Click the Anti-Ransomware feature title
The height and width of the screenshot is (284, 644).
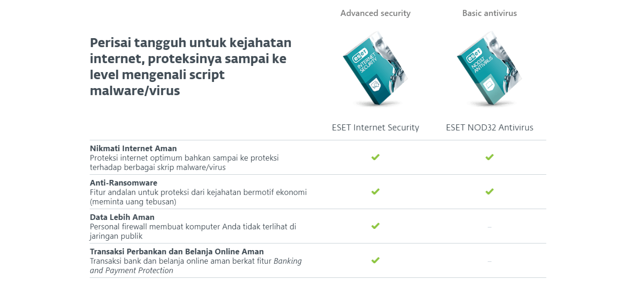click(124, 183)
